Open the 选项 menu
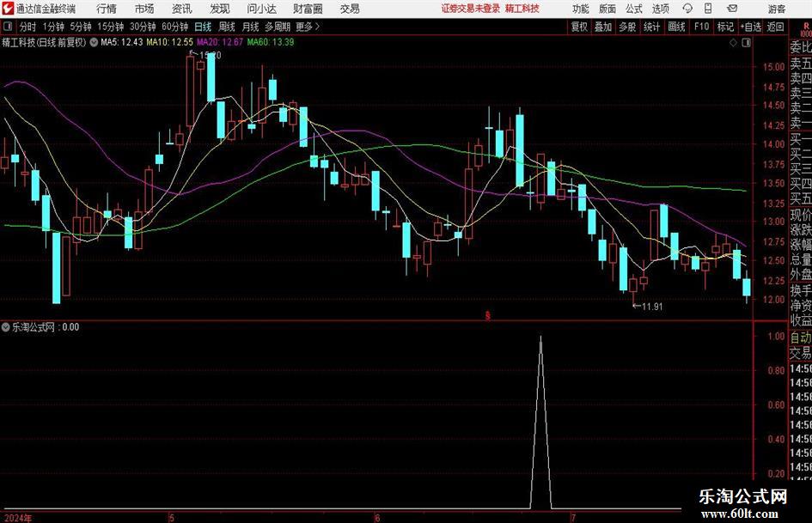812x523 pixels. pyautogui.click(x=661, y=9)
